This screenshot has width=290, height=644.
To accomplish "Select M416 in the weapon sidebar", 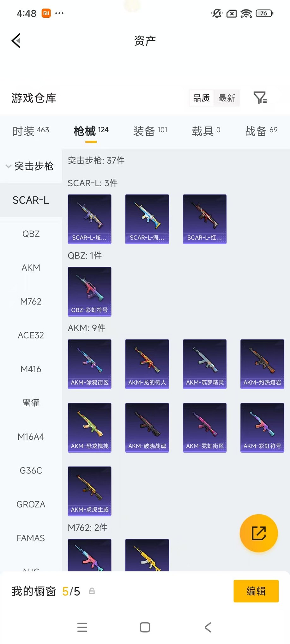I will [31, 369].
